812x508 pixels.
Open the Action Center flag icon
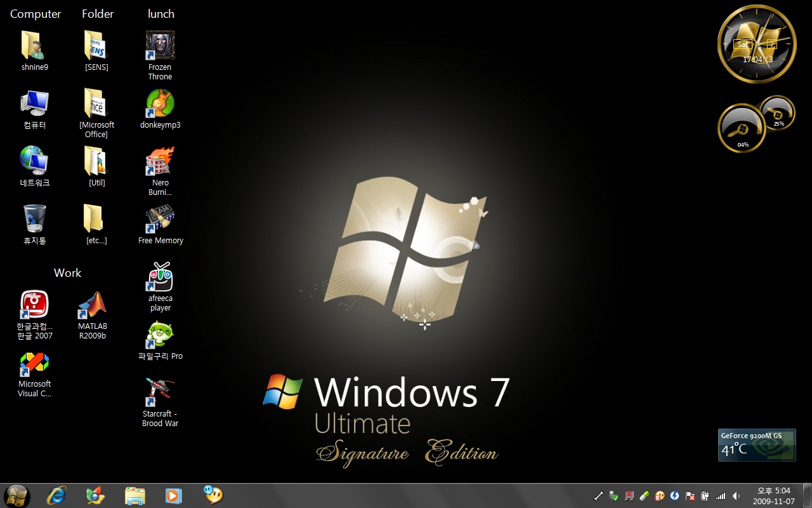pos(690,495)
